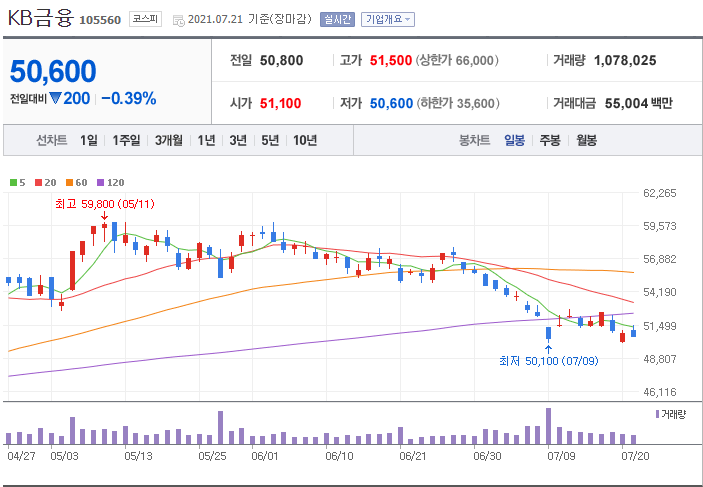Switch to 일봉 daily candle chart
703x487 pixels.
point(514,140)
